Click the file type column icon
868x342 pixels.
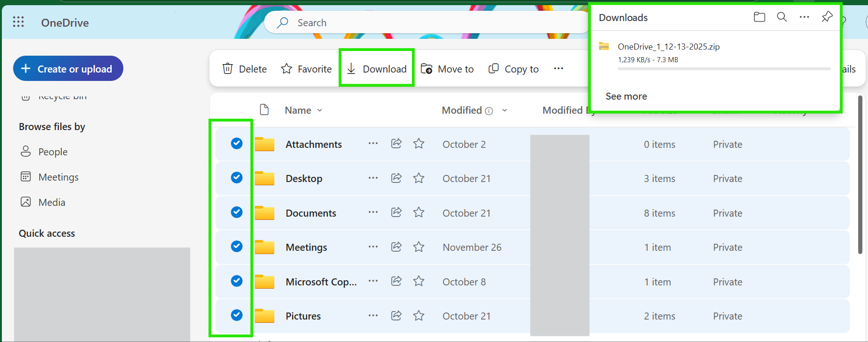coord(264,109)
